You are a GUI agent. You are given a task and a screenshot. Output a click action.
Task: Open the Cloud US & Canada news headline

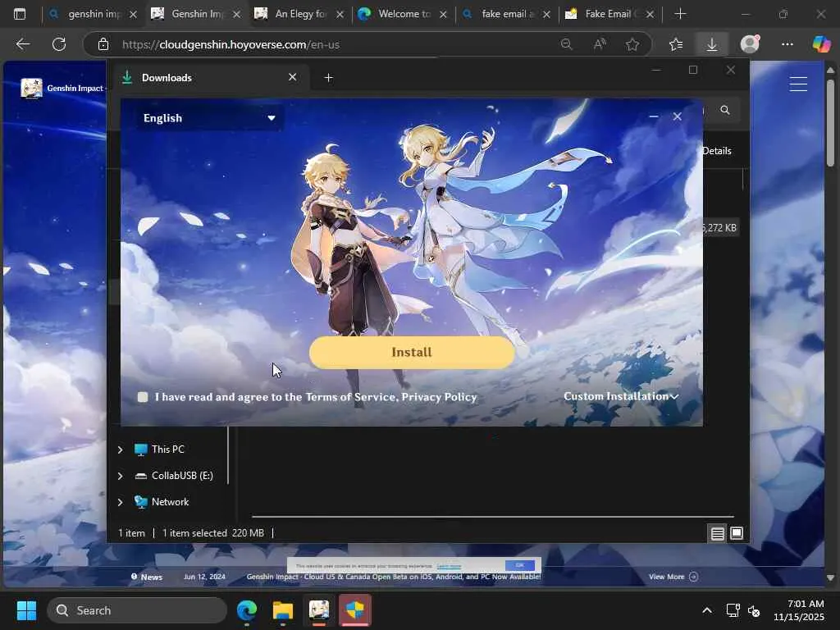point(393,577)
